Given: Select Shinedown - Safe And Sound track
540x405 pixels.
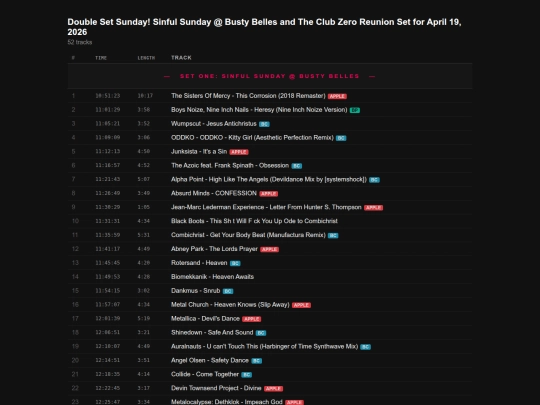Looking at the screenshot, I should [x=212, y=333].
